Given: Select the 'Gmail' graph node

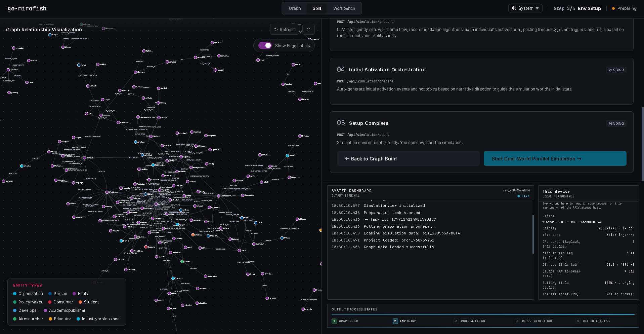Looking at the screenshot, I should click(x=27, y=82).
